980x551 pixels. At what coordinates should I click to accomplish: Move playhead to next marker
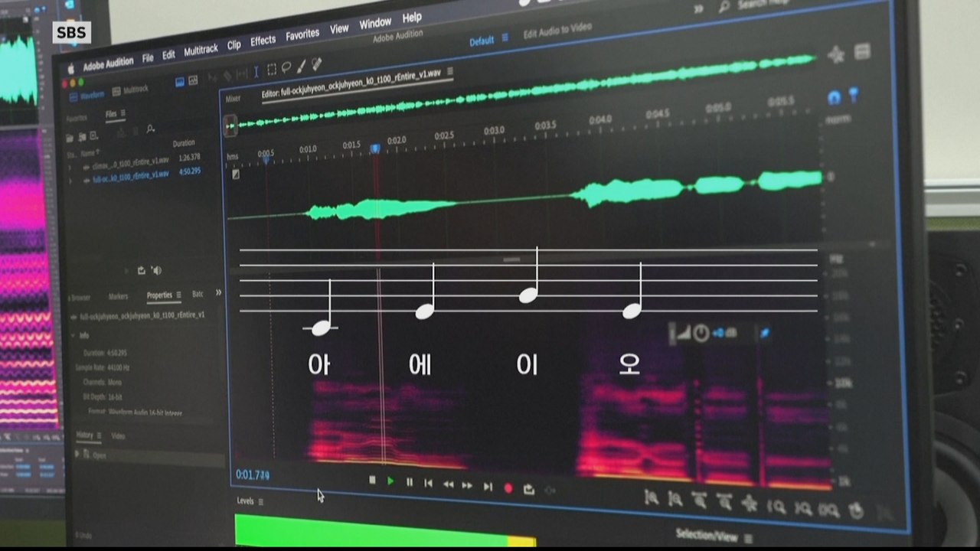click(488, 487)
